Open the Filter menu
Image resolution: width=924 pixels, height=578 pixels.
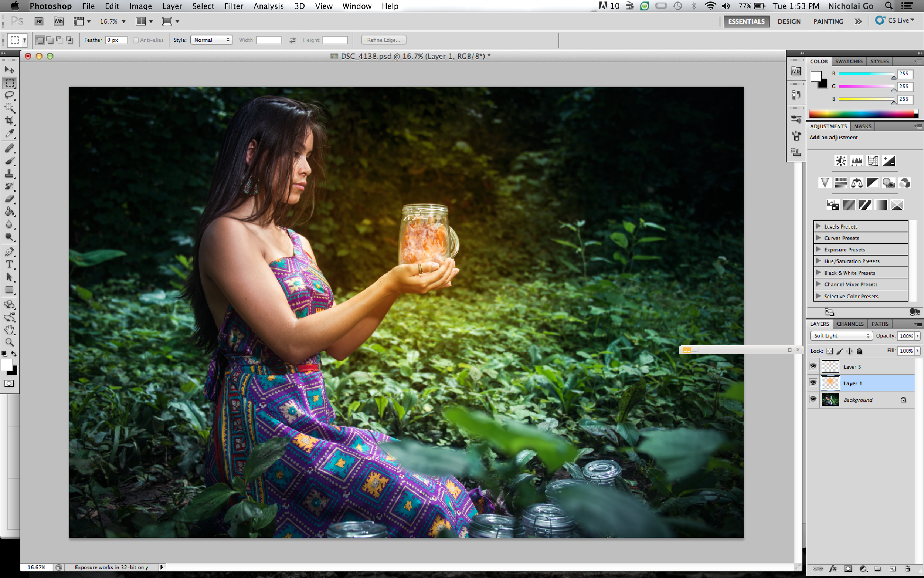(234, 6)
